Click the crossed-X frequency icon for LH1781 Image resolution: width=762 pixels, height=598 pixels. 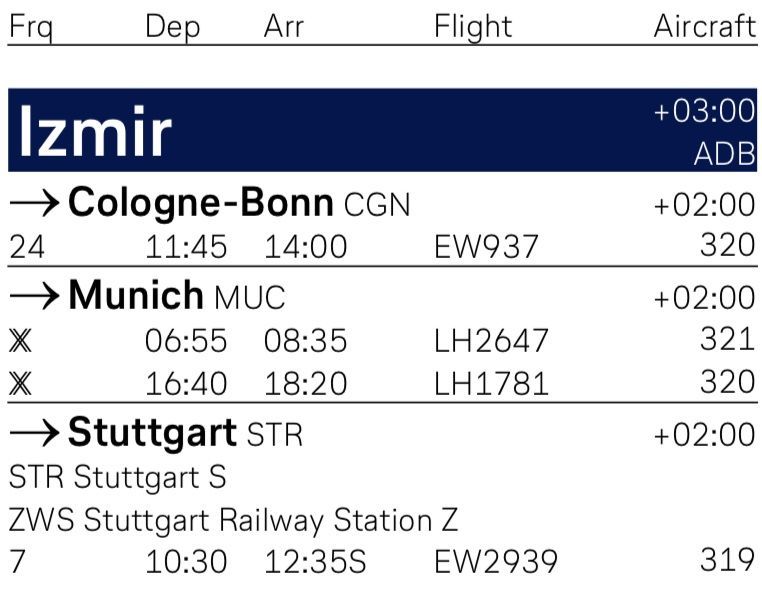click(20, 384)
